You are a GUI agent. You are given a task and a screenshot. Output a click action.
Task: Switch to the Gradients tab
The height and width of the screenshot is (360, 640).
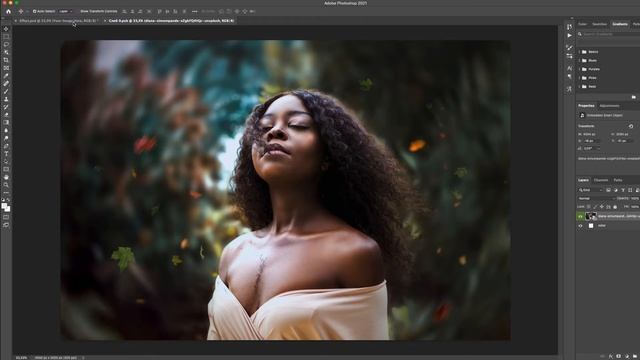coord(620,24)
